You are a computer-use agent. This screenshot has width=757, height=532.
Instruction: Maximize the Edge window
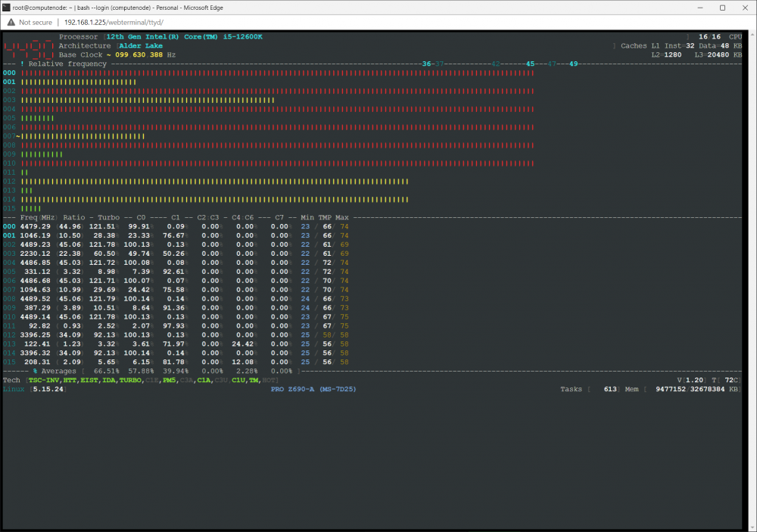point(723,8)
